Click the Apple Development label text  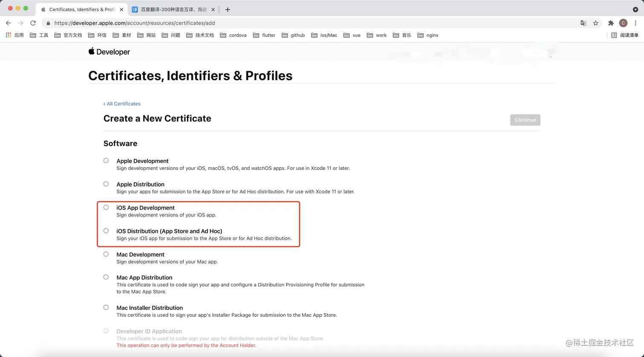click(143, 161)
